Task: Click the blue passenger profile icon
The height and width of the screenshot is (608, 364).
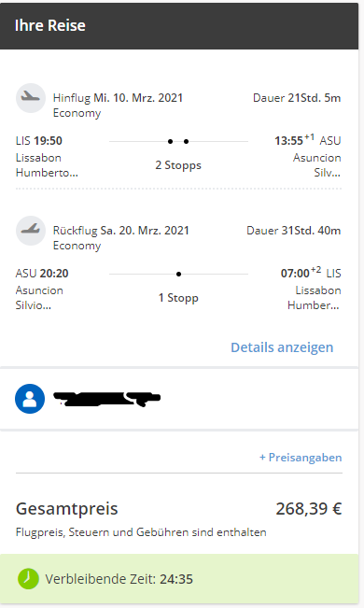Action: point(30,399)
